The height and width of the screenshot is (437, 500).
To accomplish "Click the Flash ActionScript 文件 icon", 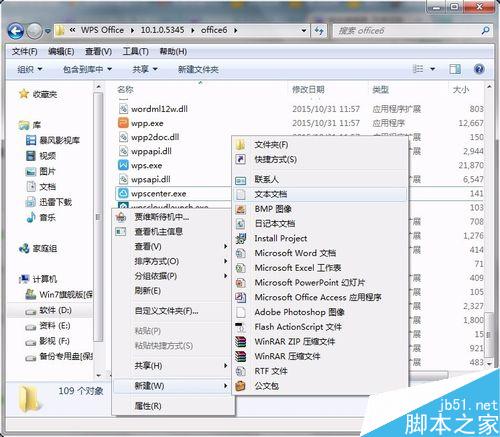I will click(240, 327).
